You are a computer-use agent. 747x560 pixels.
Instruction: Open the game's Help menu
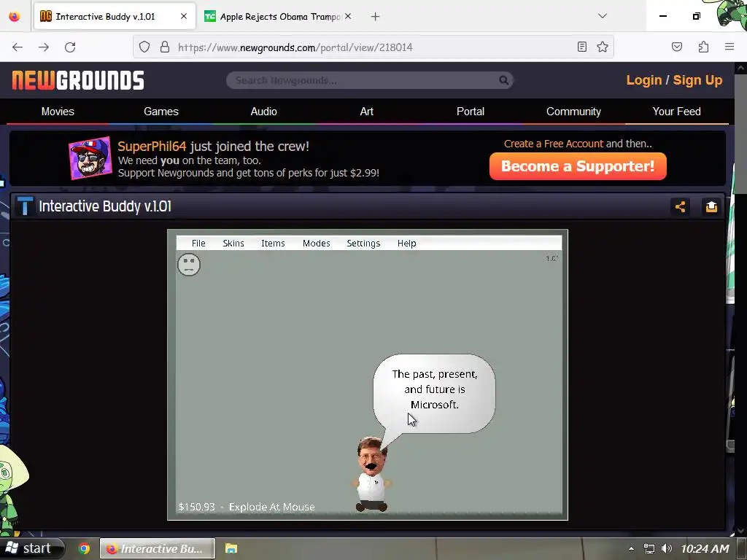[407, 244]
